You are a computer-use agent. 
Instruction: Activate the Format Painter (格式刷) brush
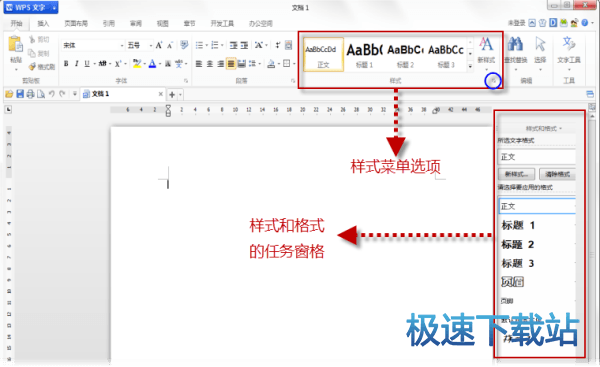tap(32, 67)
